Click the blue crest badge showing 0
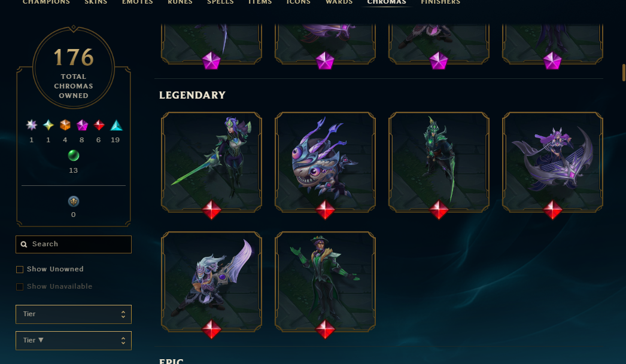This screenshot has width=626, height=364. coord(74,201)
